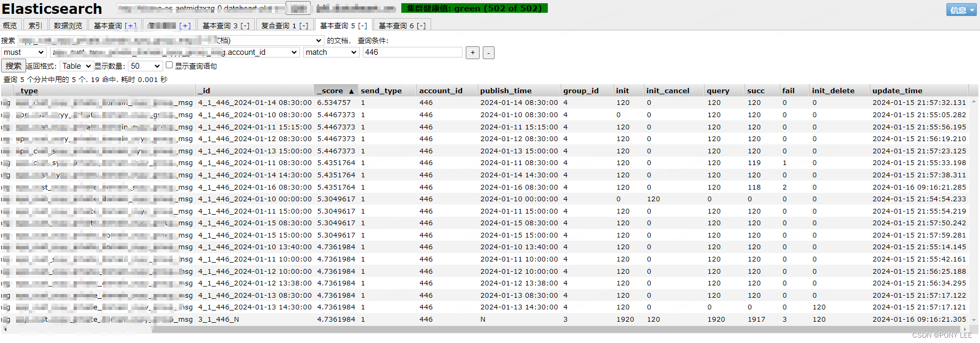Remove the query condition with the - button

click(x=488, y=52)
